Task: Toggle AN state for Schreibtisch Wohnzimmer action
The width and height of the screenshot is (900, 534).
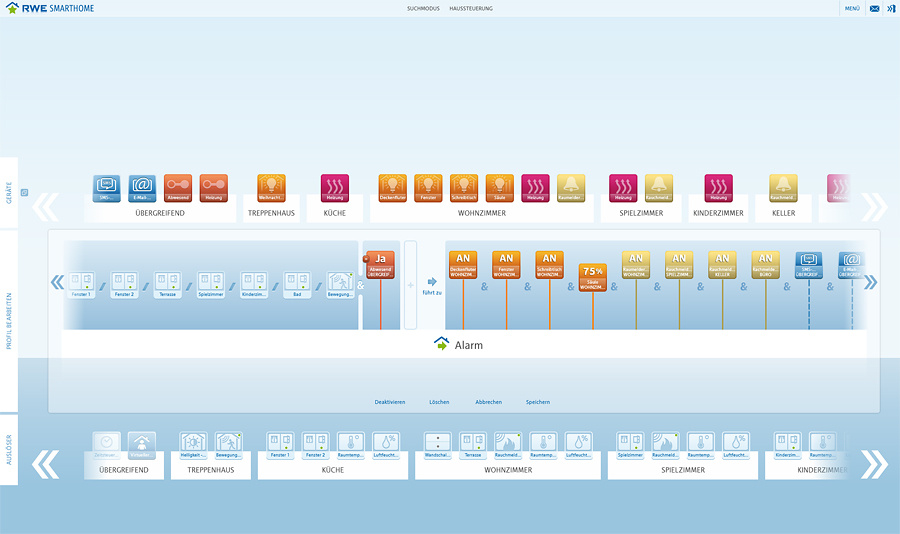Action: click(x=549, y=265)
